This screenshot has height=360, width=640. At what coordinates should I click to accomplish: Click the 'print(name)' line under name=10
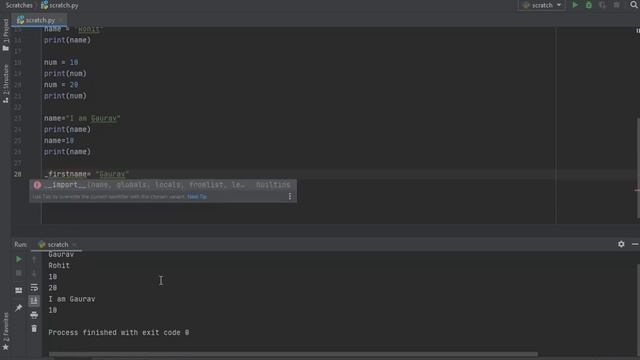pyautogui.click(x=67, y=151)
